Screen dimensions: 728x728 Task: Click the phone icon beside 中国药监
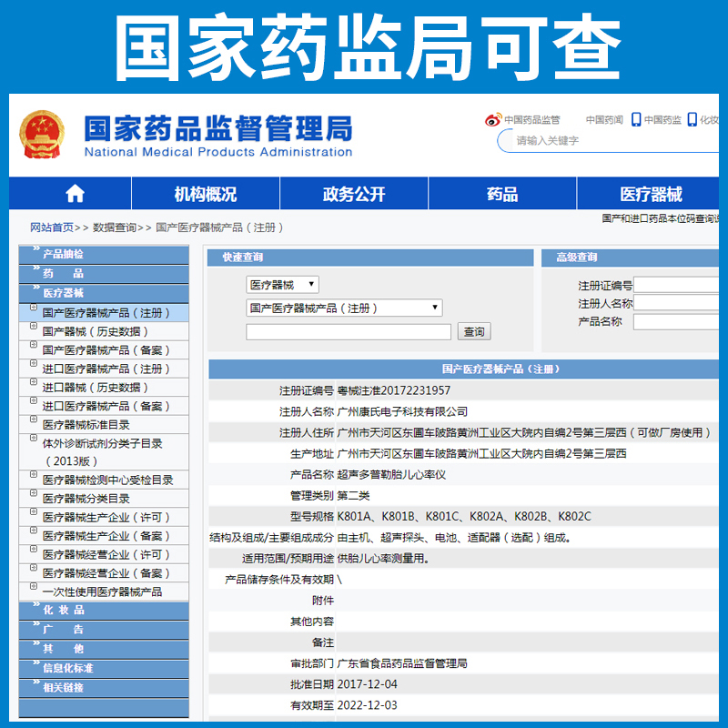coord(636,120)
